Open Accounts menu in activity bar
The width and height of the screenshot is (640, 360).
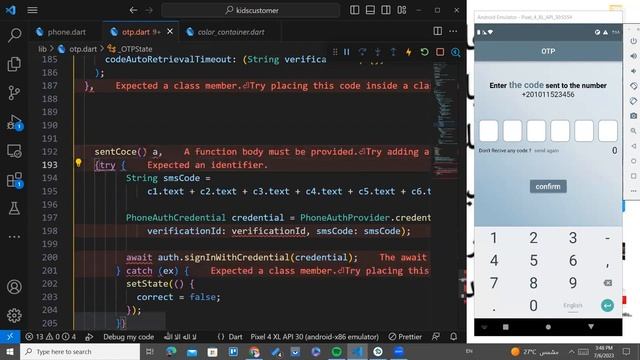click(14, 287)
